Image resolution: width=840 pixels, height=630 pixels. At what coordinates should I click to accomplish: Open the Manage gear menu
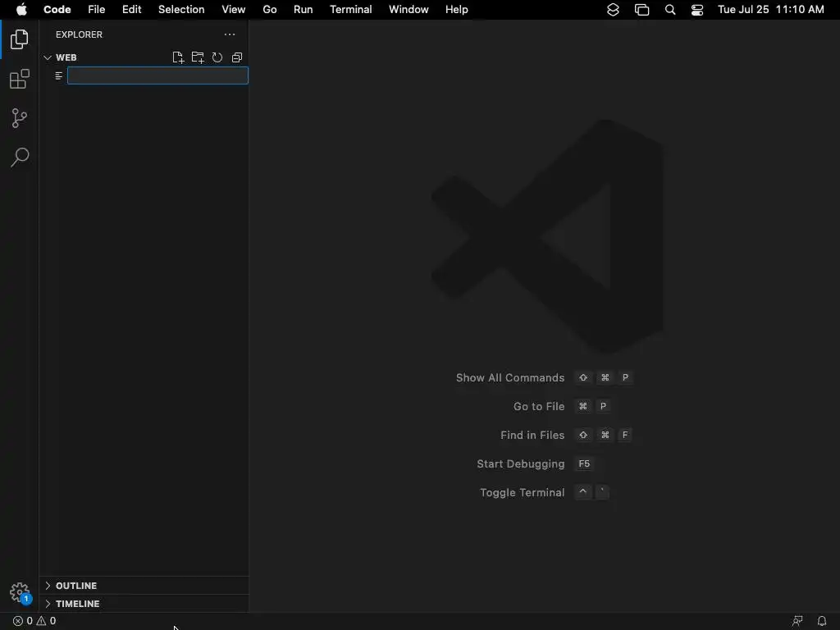click(x=20, y=592)
